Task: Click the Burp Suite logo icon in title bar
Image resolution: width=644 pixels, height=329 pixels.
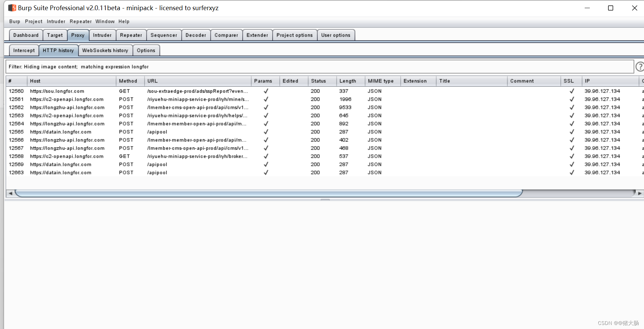Action: tap(12, 8)
